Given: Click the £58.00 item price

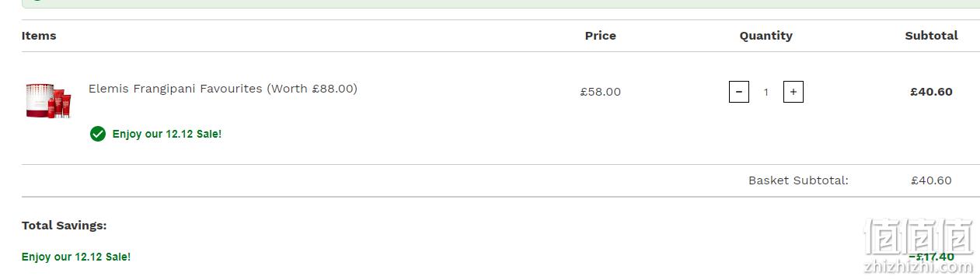Looking at the screenshot, I should (x=600, y=92).
